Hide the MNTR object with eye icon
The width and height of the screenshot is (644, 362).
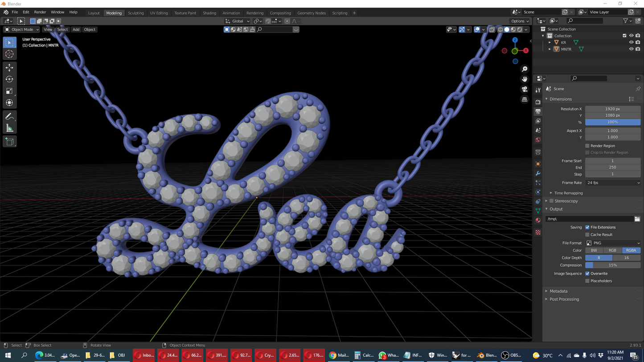click(x=631, y=49)
